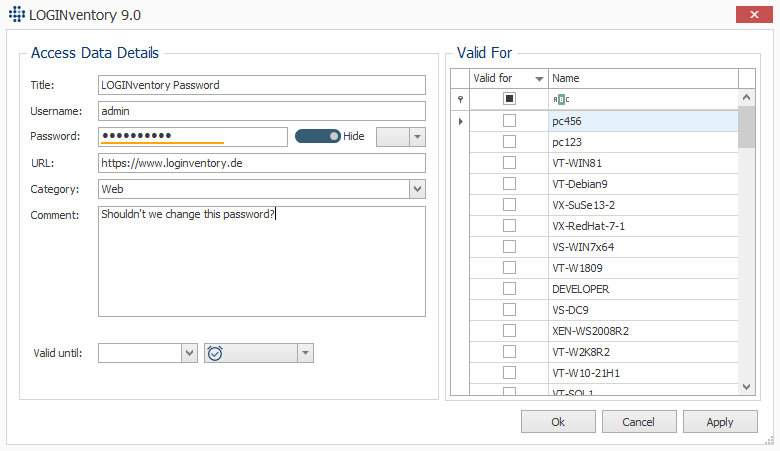Check the Valid for box of VT-W10-21H1
The image size is (780, 451).
pyautogui.click(x=509, y=372)
